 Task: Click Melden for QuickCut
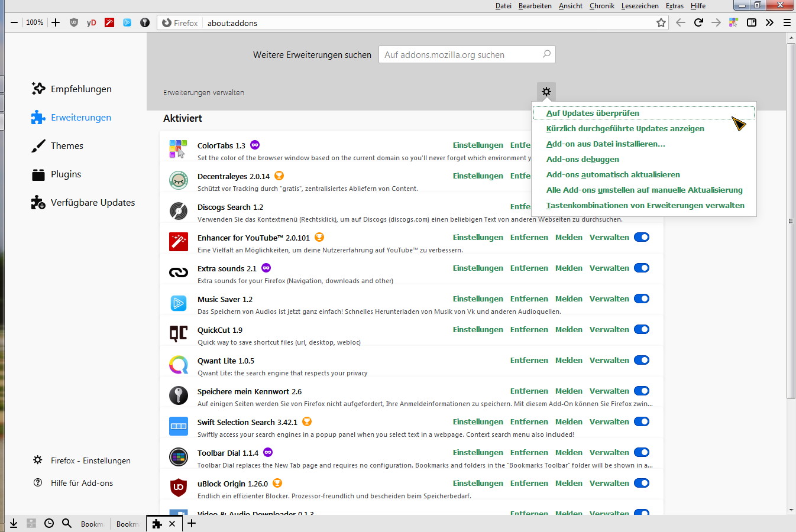tap(569, 329)
